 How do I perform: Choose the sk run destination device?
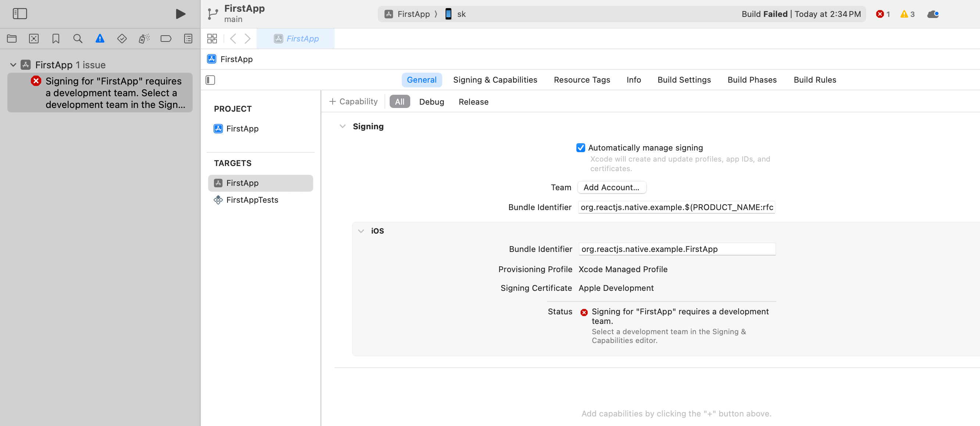pyautogui.click(x=455, y=14)
